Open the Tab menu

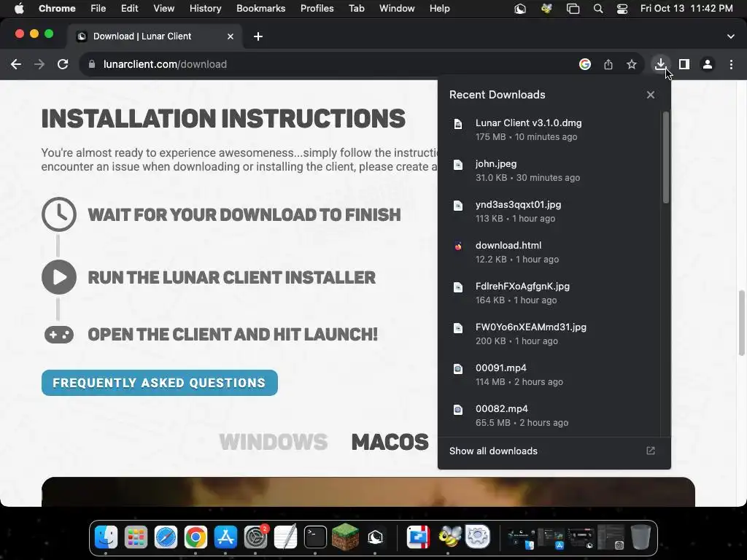pyautogui.click(x=356, y=9)
